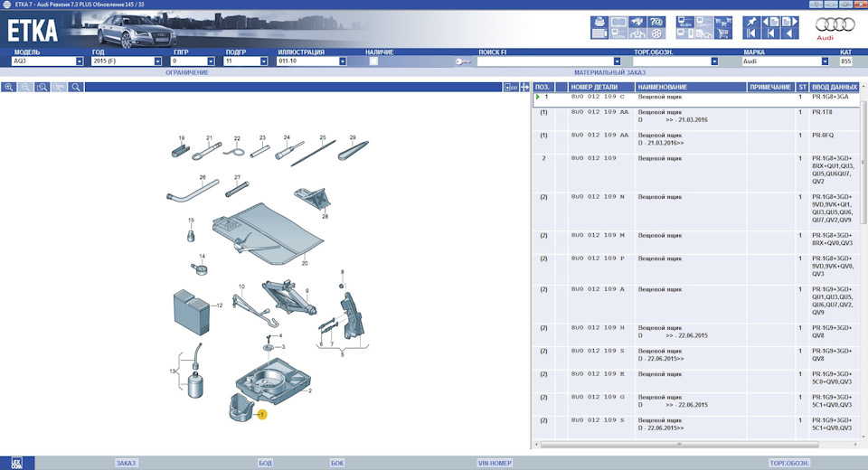Expand the ПОДГР dropdown
868x470 pixels.
263,61
